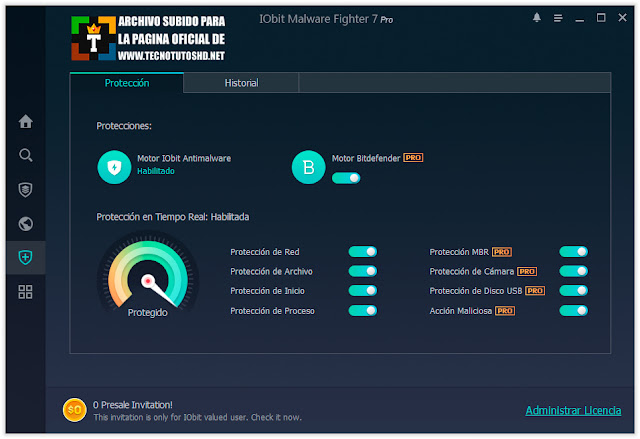Open the Security Guard shield in the sidebar
Image resolution: width=640 pixels, height=439 pixels.
(25, 189)
